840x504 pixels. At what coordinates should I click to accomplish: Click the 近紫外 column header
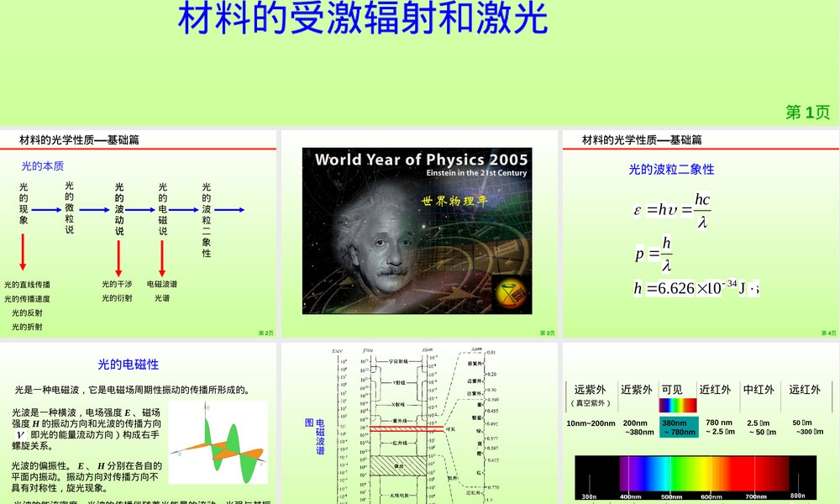637,390
